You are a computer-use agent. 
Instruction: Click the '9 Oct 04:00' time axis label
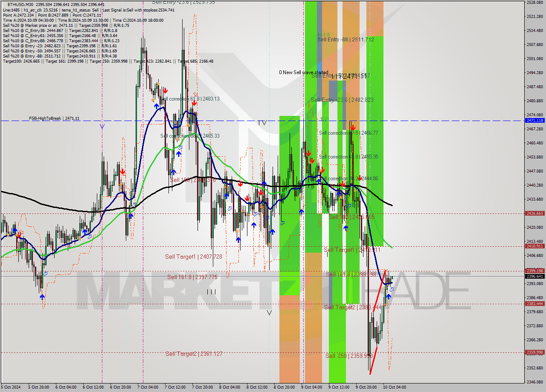(x=312, y=387)
